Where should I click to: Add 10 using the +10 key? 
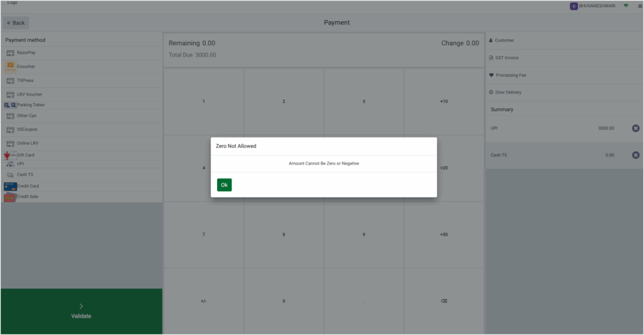[444, 101]
